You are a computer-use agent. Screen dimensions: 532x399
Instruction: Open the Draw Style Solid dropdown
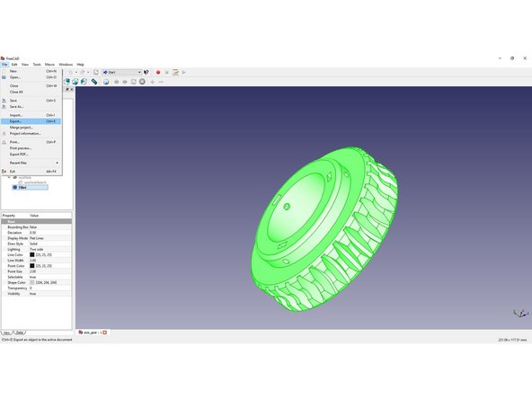(x=50, y=244)
